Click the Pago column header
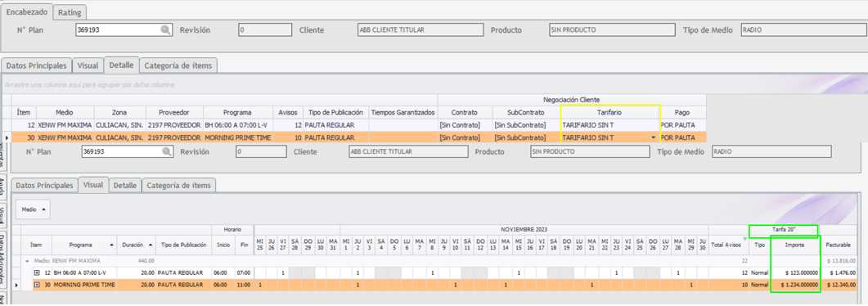This screenshot has height=306, width=868. coord(683,112)
